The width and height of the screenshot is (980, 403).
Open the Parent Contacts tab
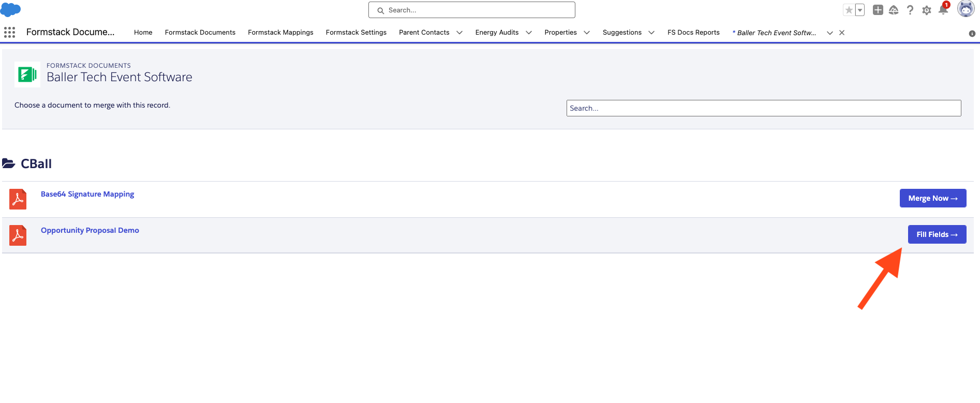(424, 32)
